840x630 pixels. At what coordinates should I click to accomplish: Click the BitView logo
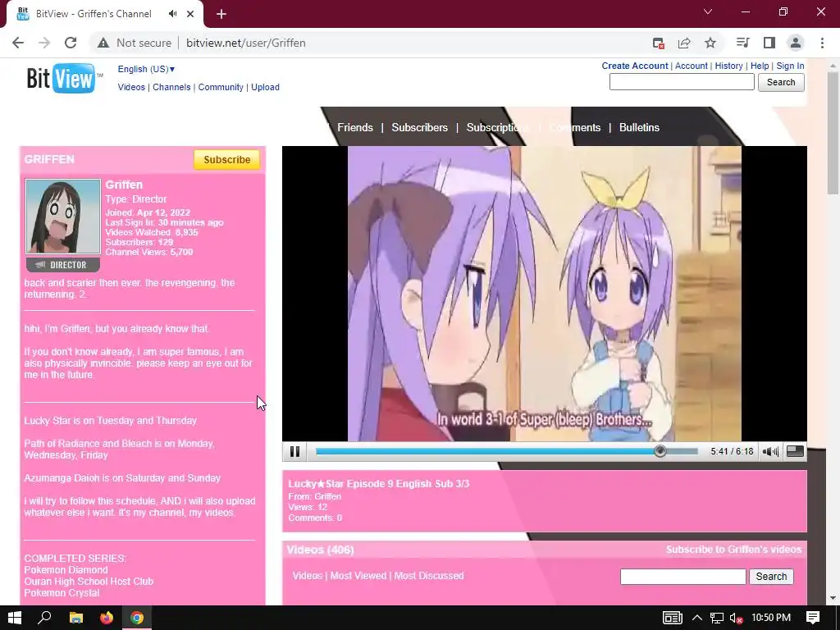(64, 79)
